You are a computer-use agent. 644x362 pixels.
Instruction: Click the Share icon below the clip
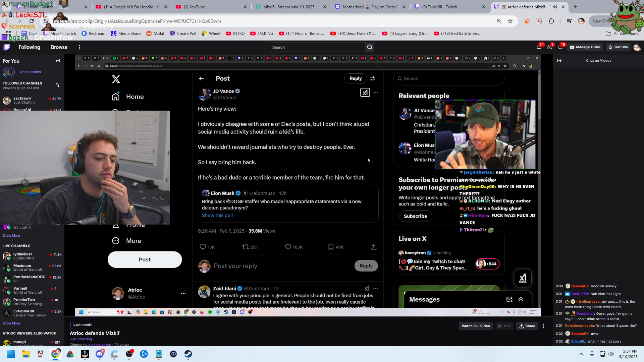527,326
